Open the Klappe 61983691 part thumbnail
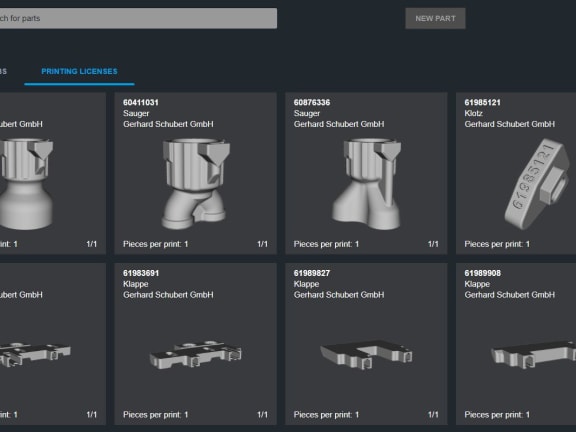 195,354
